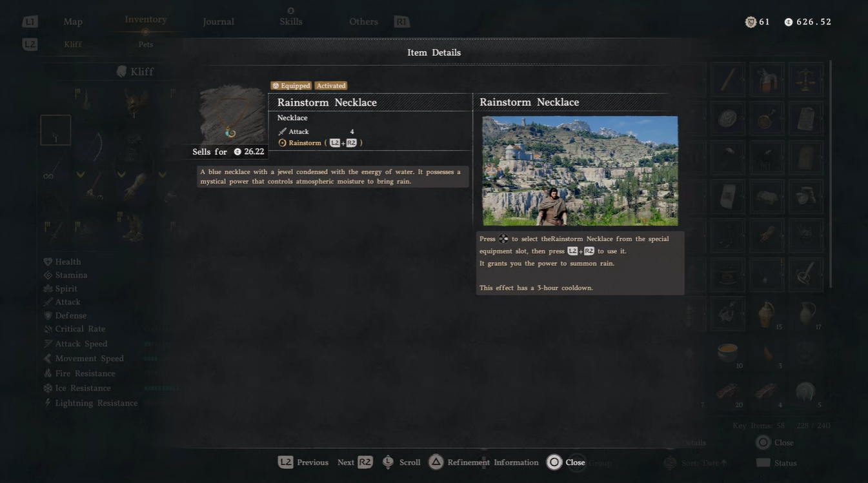This screenshot has width=868, height=483.
Task: Go to the Next item with R2
Action: click(355, 462)
